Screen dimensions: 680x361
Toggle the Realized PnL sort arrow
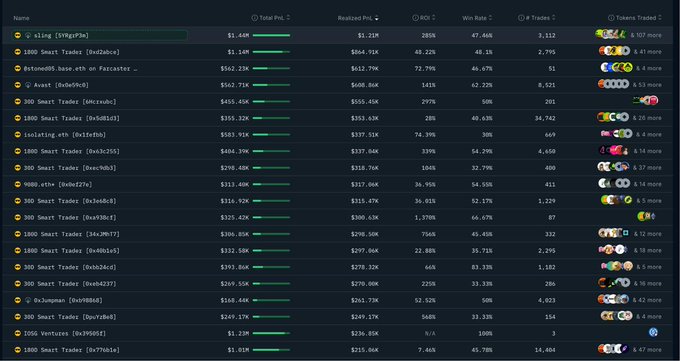(376, 18)
